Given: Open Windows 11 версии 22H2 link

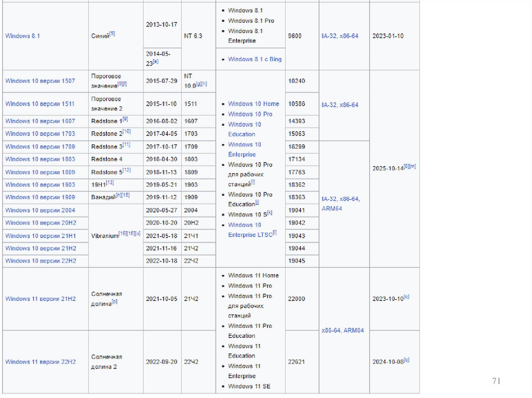Looking at the screenshot, I should (x=41, y=362).
